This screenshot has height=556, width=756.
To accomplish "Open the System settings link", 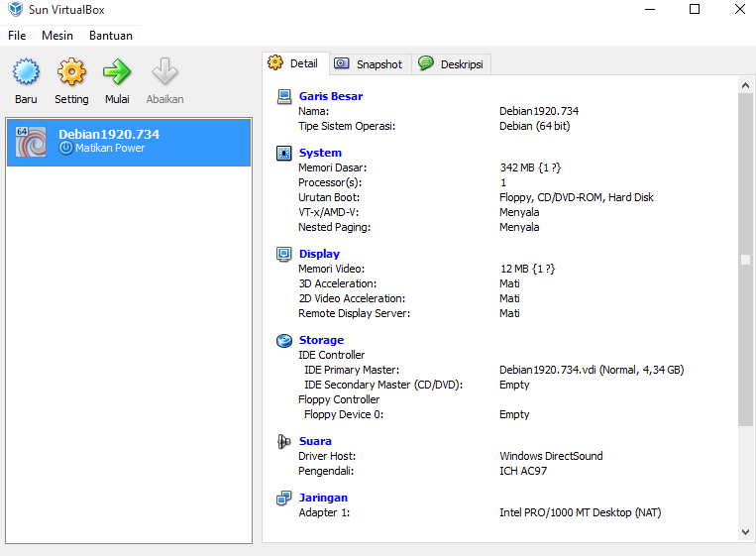I will (x=320, y=153).
